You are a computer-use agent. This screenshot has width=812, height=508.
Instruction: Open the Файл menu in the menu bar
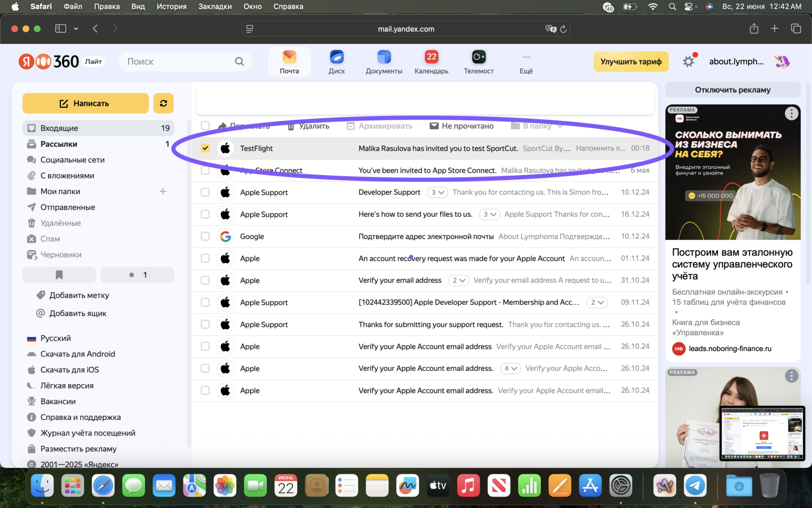[x=72, y=7]
